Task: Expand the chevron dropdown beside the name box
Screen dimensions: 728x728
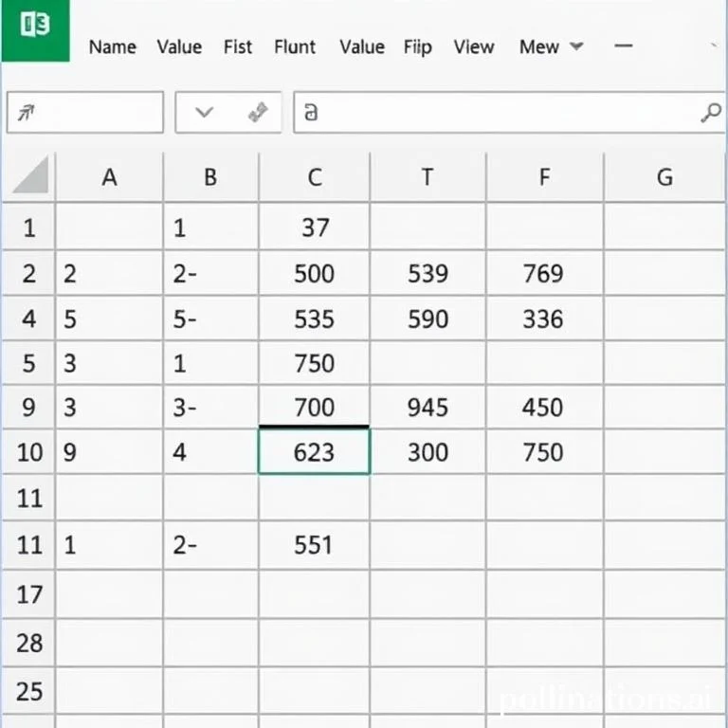Action: (205, 113)
